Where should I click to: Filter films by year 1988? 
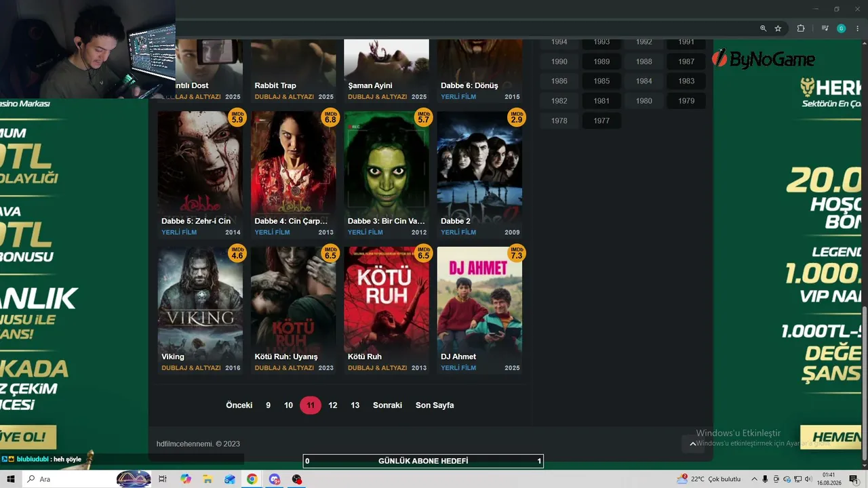pyautogui.click(x=644, y=62)
